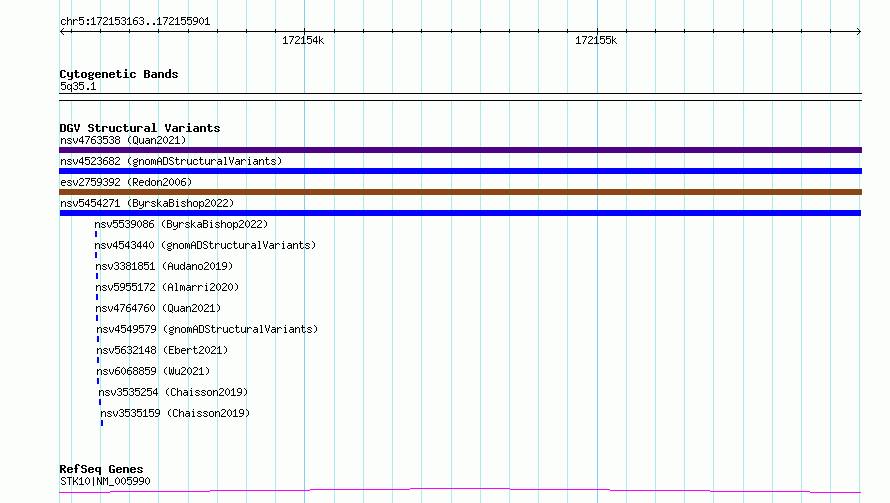This screenshot has height=503, width=890.
Task: Open variant nsv5632148 (Ebert2021)
Action: click(162, 350)
